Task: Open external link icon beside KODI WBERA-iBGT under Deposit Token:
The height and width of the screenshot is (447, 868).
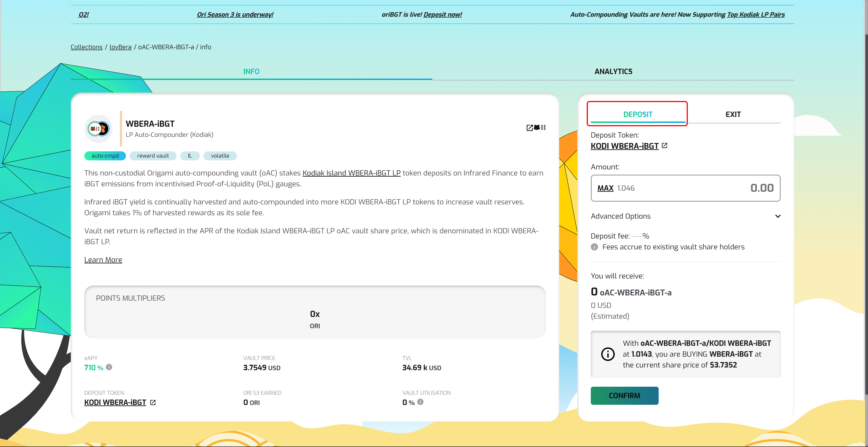Action: point(665,146)
